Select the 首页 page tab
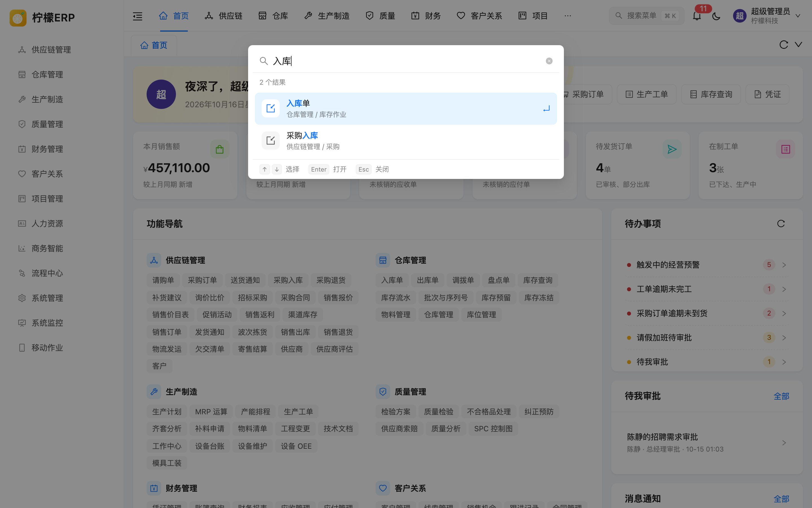This screenshot has height=508, width=812. [154, 45]
